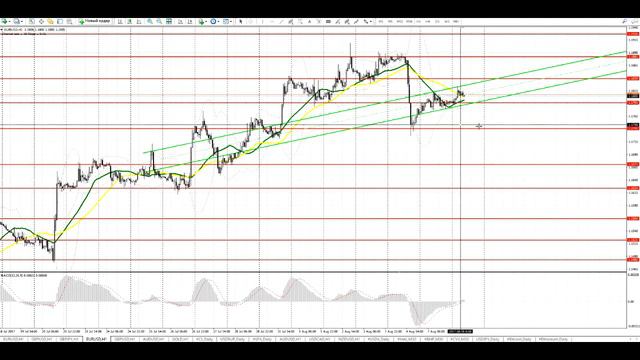The height and width of the screenshot is (360, 640).
Task: Switch chart to line chart type
Action: [139, 21]
